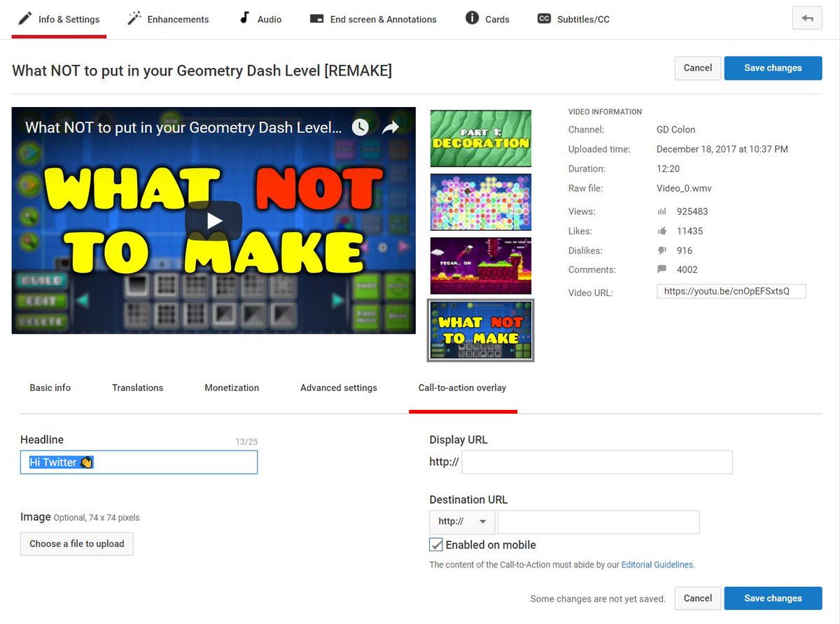This screenshot has width=840, height=624.
Task: Open the video title link in player
Action: (x=183, y=127)
